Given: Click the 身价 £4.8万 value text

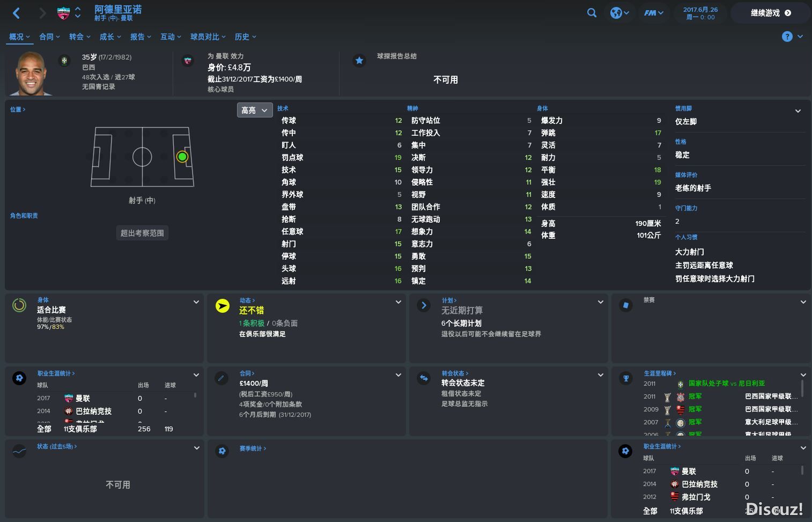Looking at the screenshot, I should coord(229,68).
